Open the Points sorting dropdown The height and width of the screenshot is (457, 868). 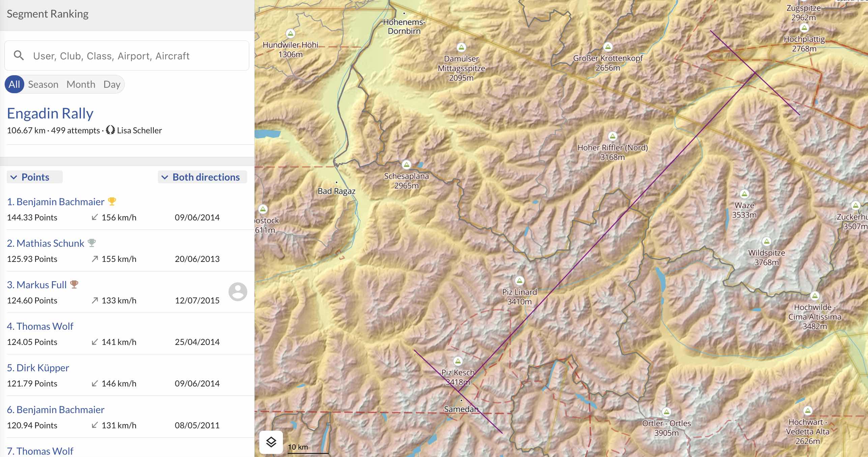(x=35, y=177)
